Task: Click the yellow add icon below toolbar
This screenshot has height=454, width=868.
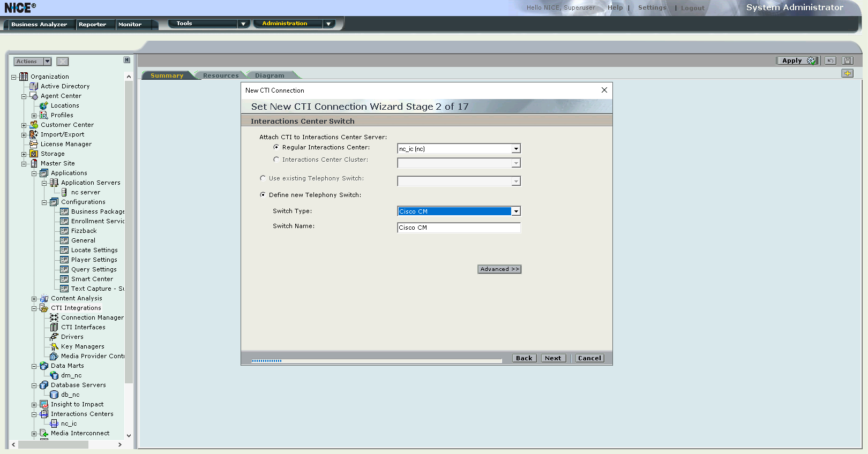Action: (x=847, y=73)
